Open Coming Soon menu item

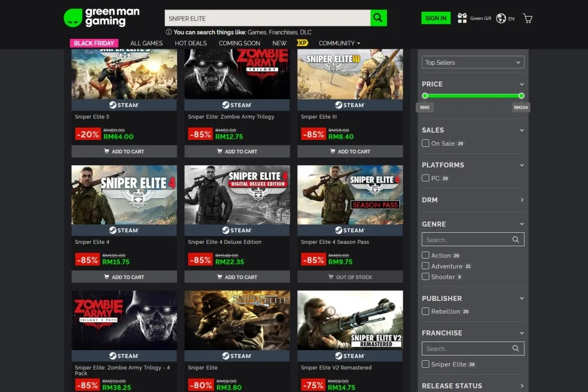coord(239,43)
